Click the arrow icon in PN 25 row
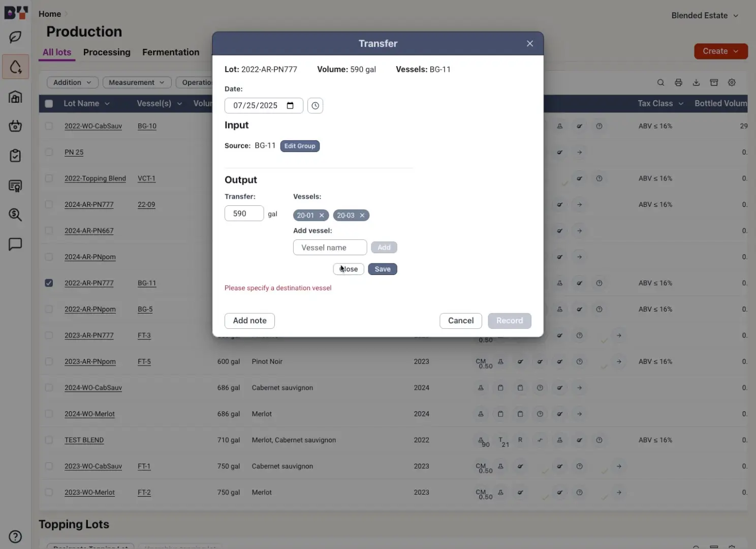 pyautogui.click(x=579, y=152)
